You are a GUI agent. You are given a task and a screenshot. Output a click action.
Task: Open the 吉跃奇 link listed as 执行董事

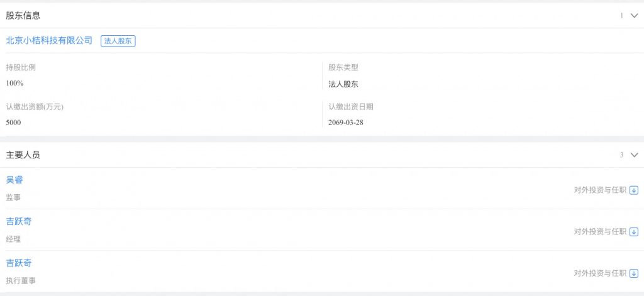(x=19, y=263)
